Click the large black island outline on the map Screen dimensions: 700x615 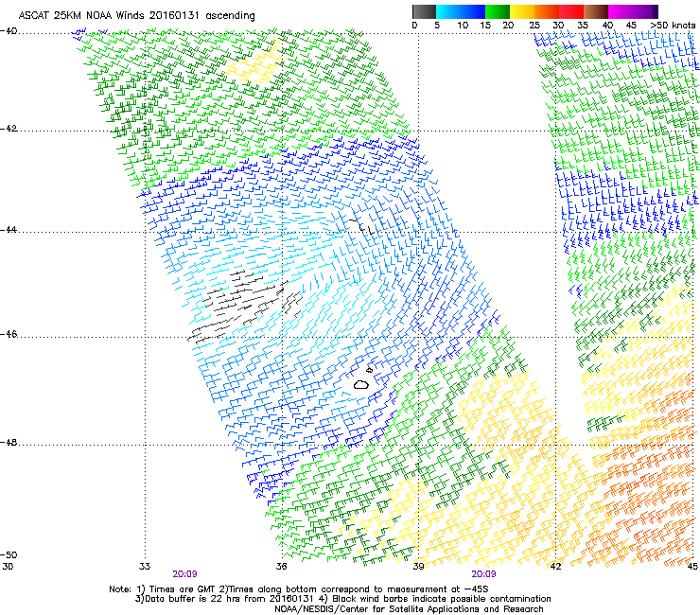[x=361, y=384]
